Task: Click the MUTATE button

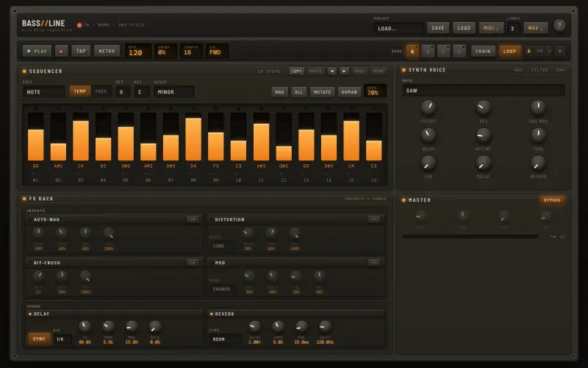Action: click(322, 92)
